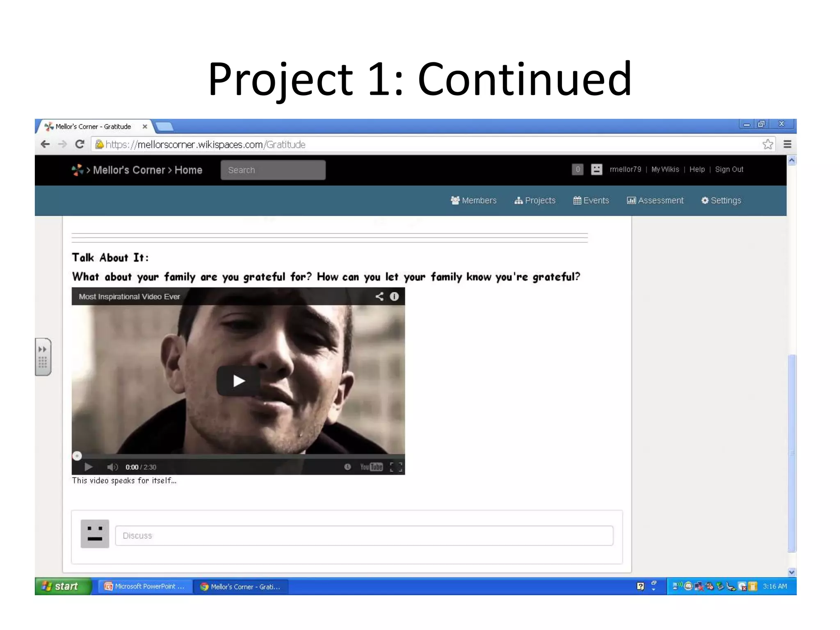Open the Projects page

pyautogui.click(x=535, y=201)
